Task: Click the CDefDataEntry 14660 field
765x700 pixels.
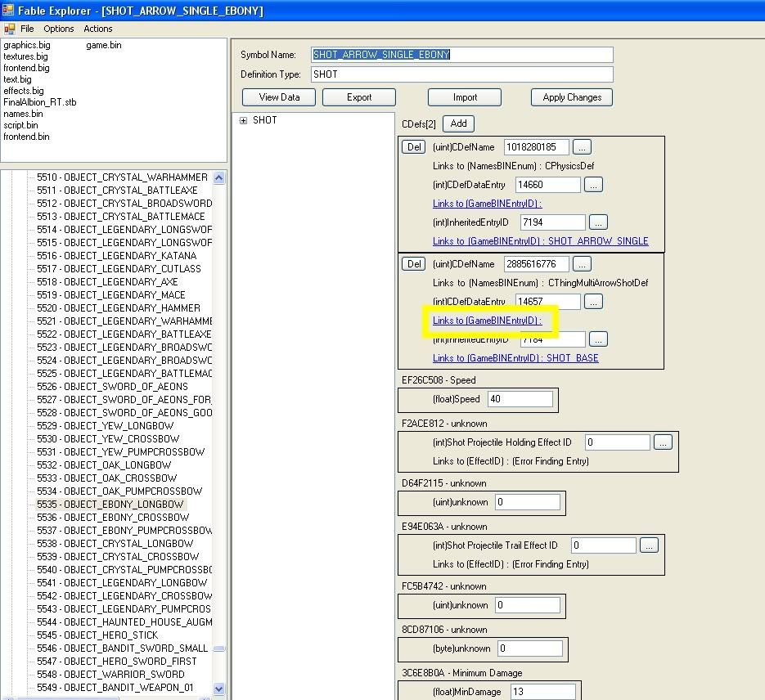Action: coord(548,185)
